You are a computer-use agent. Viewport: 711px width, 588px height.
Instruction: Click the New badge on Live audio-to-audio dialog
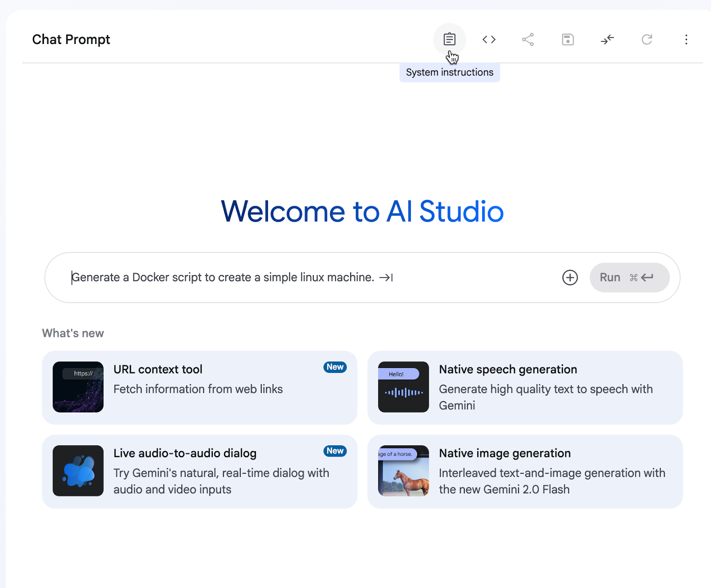(335, 451)
